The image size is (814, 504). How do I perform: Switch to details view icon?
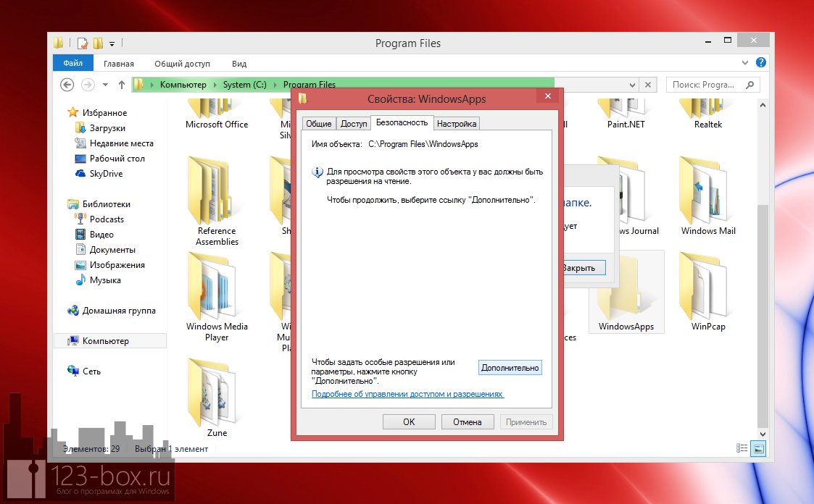point(742,448)
